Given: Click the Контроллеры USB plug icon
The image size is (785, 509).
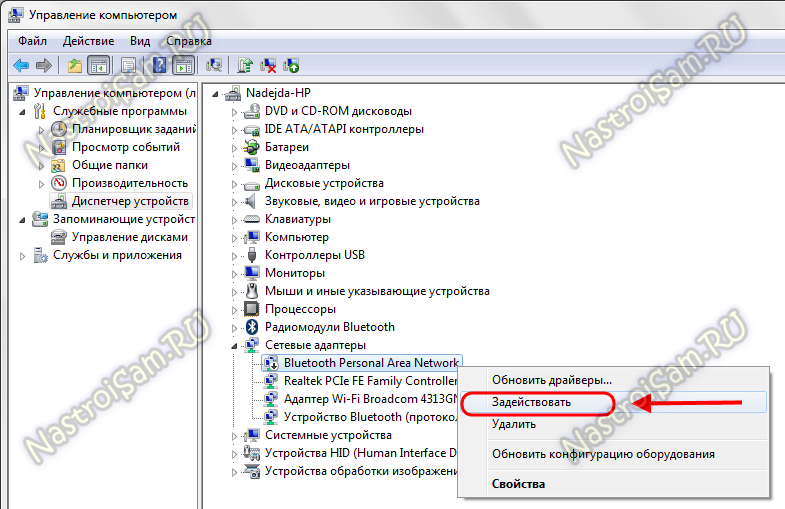Looking at the screenshot, I should pyautogui.click(x=252, y=255).
